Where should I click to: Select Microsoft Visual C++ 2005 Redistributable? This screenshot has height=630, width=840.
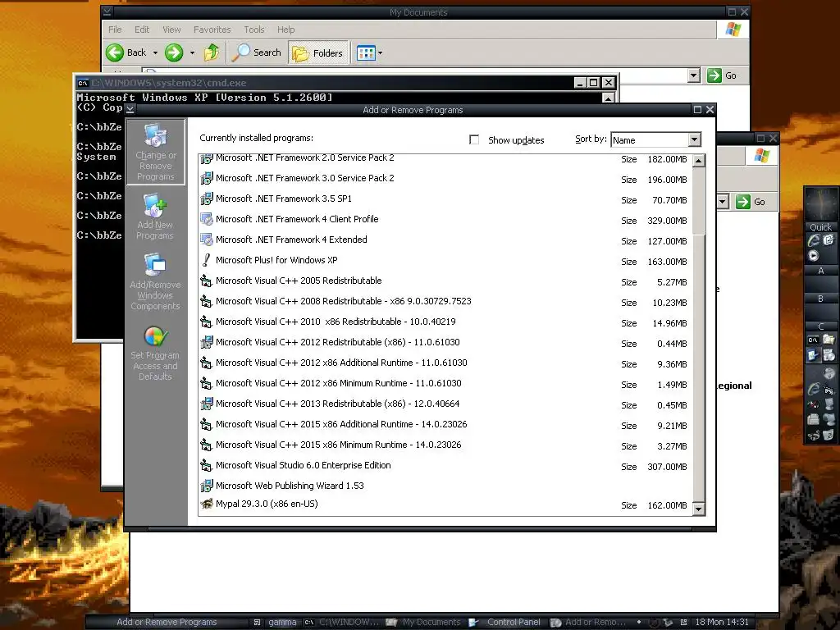pos(445,281)
